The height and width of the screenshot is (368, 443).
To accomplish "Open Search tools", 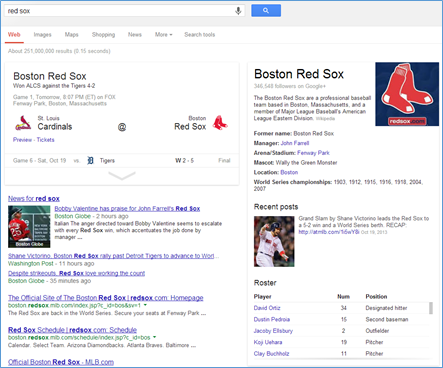I will [200, 35].
